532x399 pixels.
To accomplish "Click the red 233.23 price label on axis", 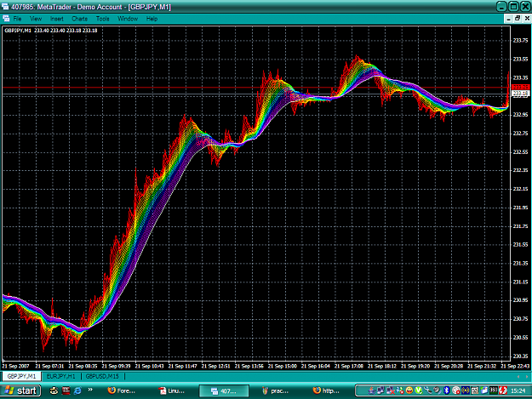I will click(520, 87).
